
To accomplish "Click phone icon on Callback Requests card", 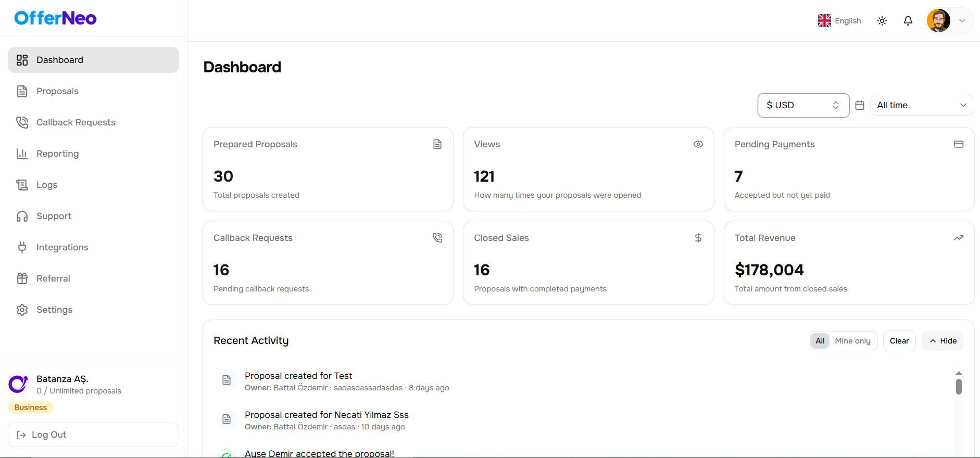I will point(437,238).
